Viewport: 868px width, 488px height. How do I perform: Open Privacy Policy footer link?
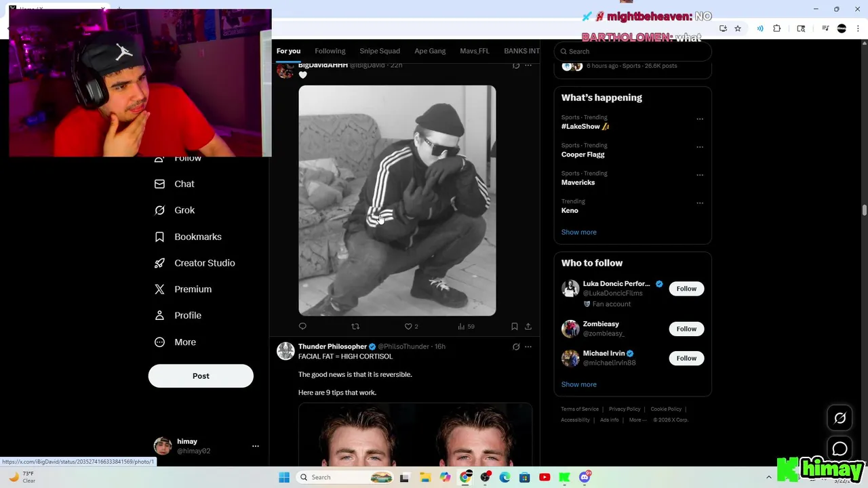coord(625,409)
